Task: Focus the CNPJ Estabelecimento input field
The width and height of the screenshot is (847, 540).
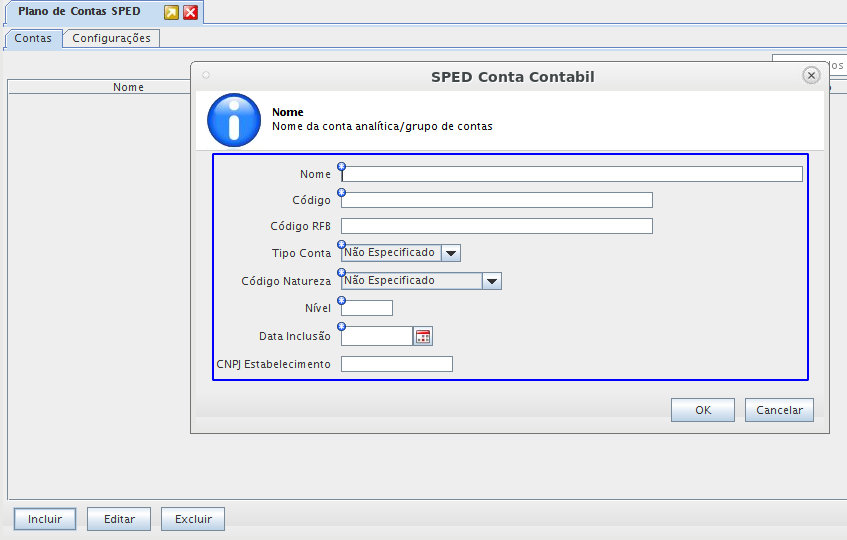Action: pos(396,364)
